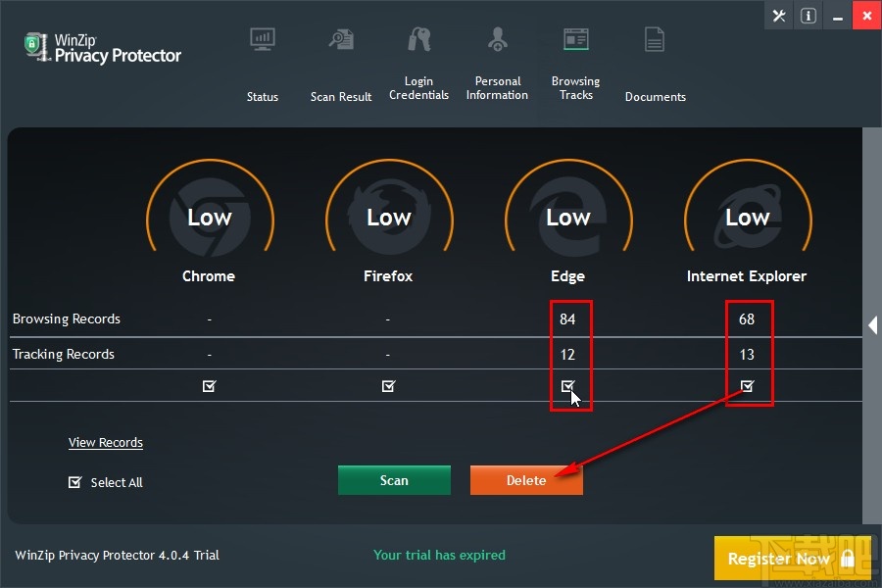882x588 pixels.
Task: Toggle the Internet Explorer checkbox
Action: tap(747, 385)
